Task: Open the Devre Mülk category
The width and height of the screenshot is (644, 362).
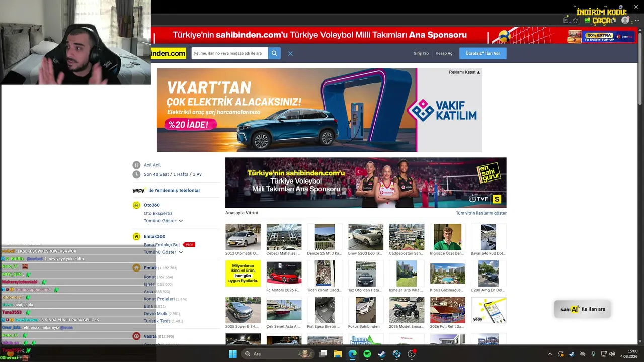Action: pos(155,314)
